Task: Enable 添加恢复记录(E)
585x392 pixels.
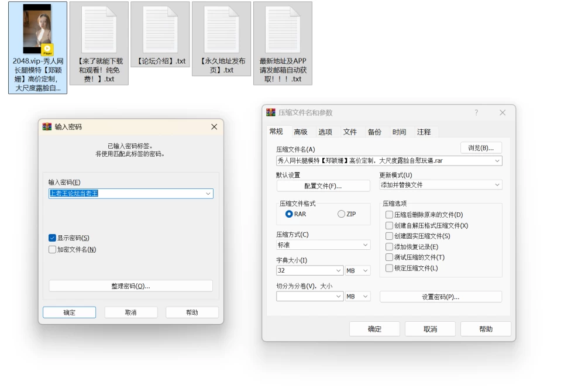Action: (x=389, y=247)
